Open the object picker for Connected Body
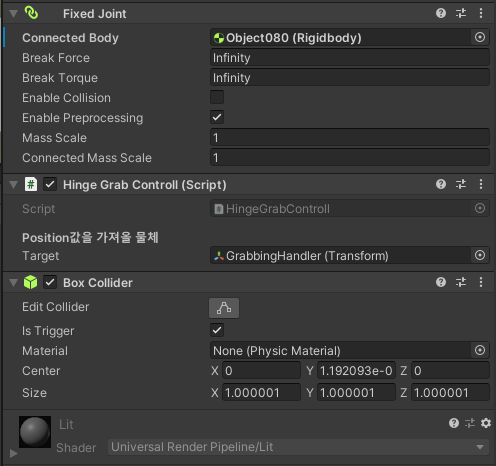Viewport: 496px width, 466px height. 480,37
